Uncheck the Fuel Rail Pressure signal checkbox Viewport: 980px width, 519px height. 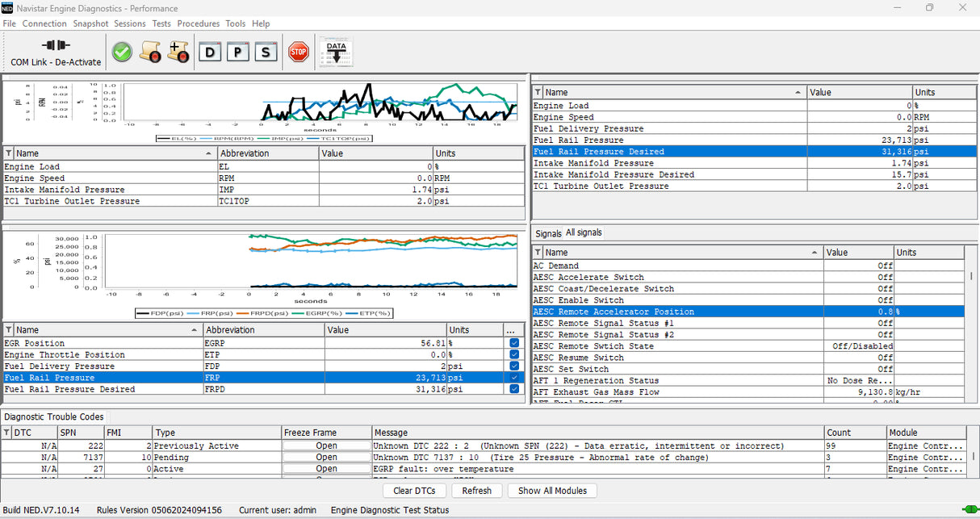[x=514, y=377]
